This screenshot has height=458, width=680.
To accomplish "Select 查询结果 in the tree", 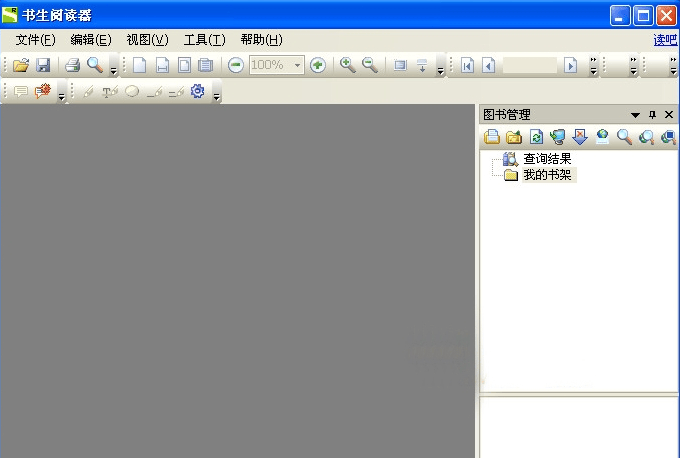I will tap(547, 159).
